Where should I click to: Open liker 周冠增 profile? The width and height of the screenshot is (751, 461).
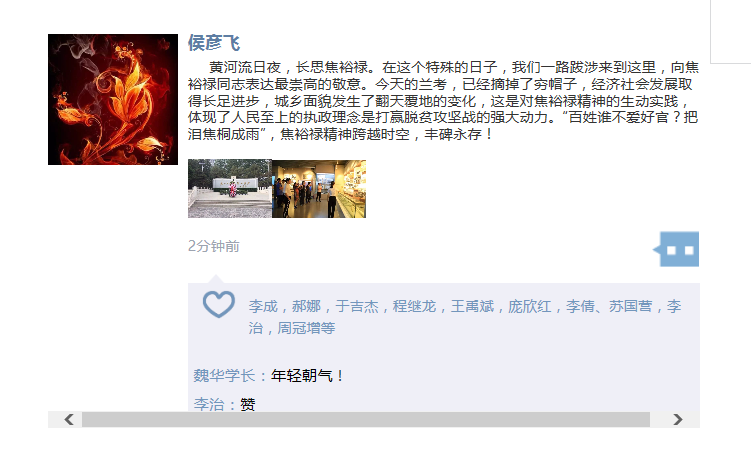click(299, 328)
